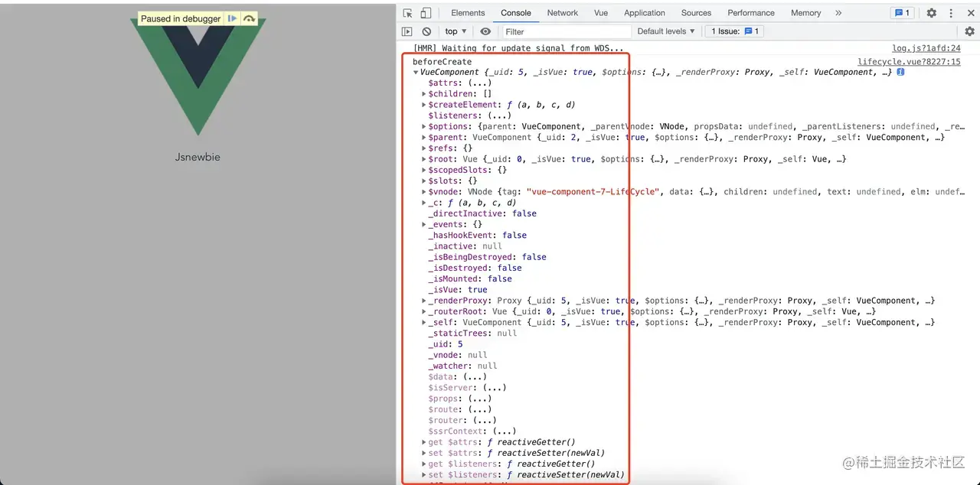Open source link log.js?1afd:24
Viewport: 980px width, 485px height.
(926, 48)
